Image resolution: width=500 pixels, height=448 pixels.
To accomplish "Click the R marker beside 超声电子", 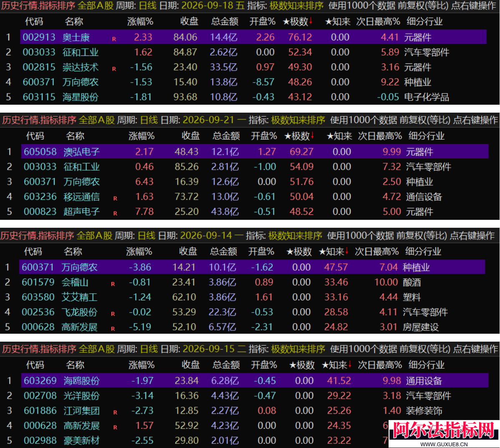I will (x=115, y=213).
